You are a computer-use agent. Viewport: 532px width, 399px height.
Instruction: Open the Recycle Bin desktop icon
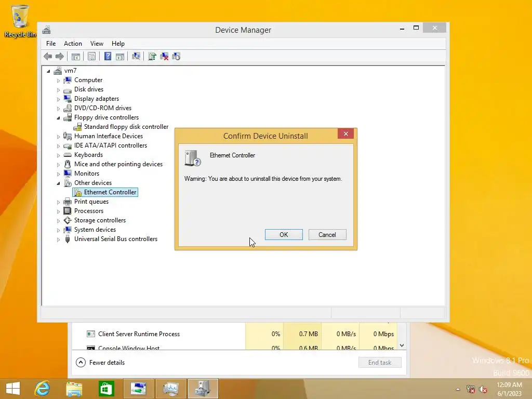(x=20, y=21)
